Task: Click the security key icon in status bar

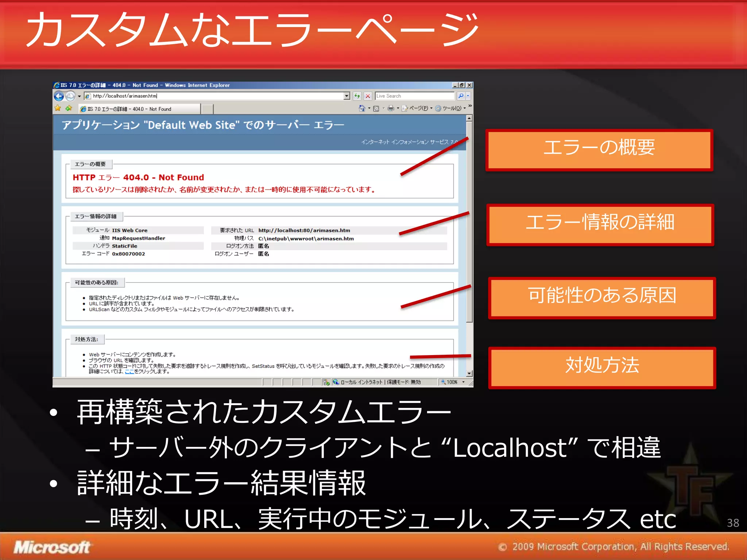Action: click(x=326, y=382)
